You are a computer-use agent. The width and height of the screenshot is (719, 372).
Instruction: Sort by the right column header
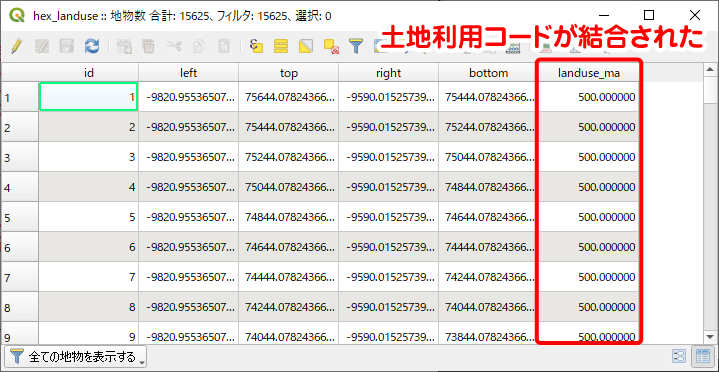point(388,73)
